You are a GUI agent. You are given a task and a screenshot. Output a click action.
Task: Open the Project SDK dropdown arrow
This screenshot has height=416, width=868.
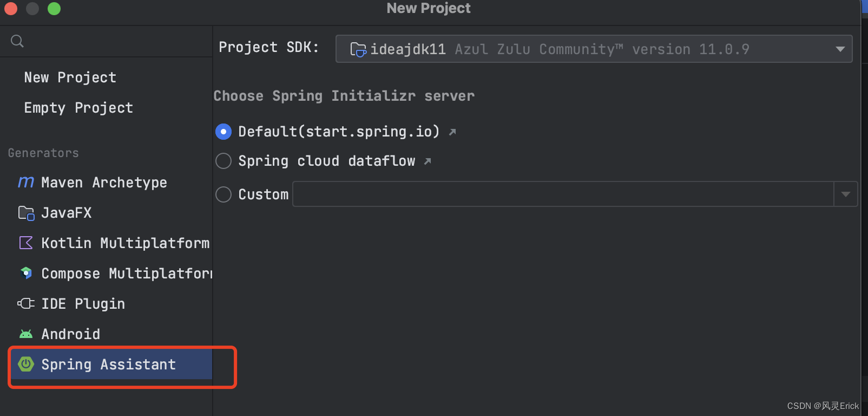[840, 49]
